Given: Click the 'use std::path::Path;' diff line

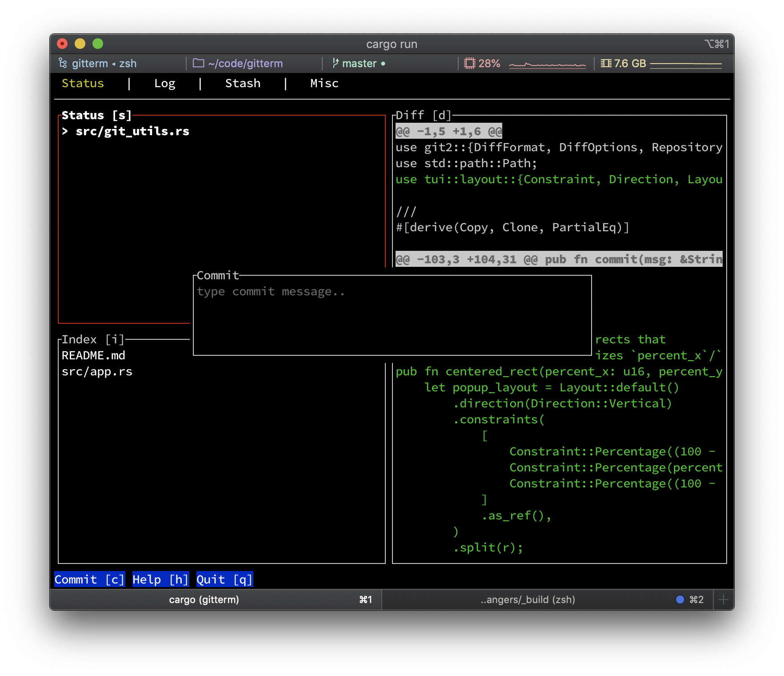Looking at the screenshot, I should point(467,163).
